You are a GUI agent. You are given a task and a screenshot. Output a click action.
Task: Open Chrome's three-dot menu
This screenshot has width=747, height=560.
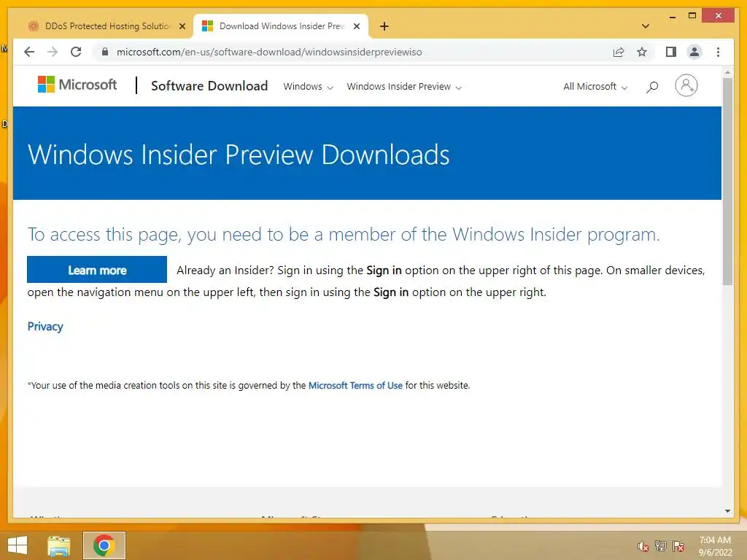click(718, 52)
